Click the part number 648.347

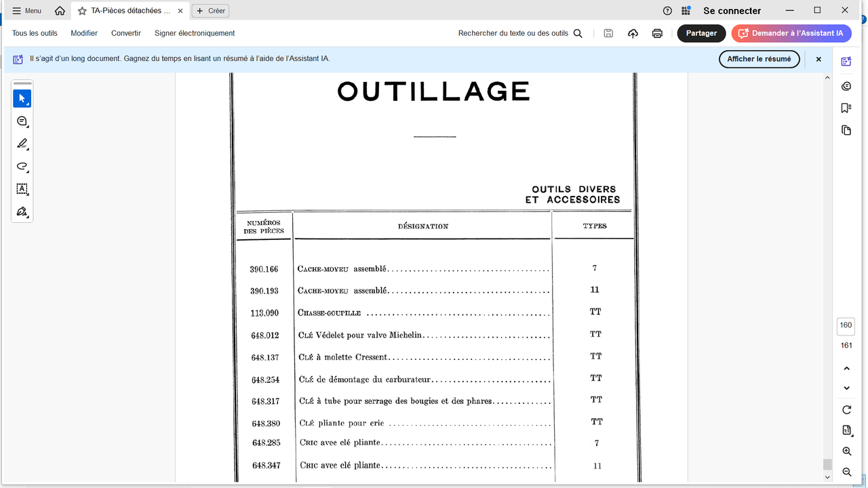[x=266, y=466]
